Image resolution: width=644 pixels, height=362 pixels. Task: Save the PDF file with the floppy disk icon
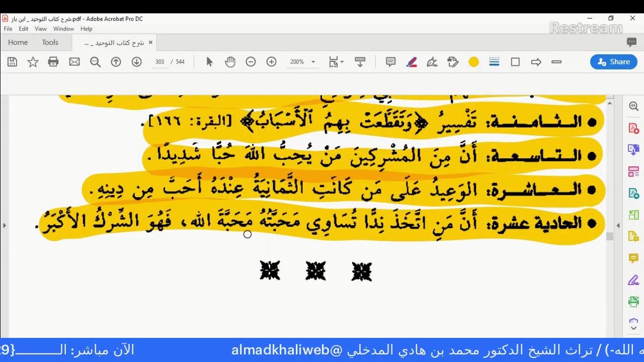pyautogui.click(x=13, y=62)
